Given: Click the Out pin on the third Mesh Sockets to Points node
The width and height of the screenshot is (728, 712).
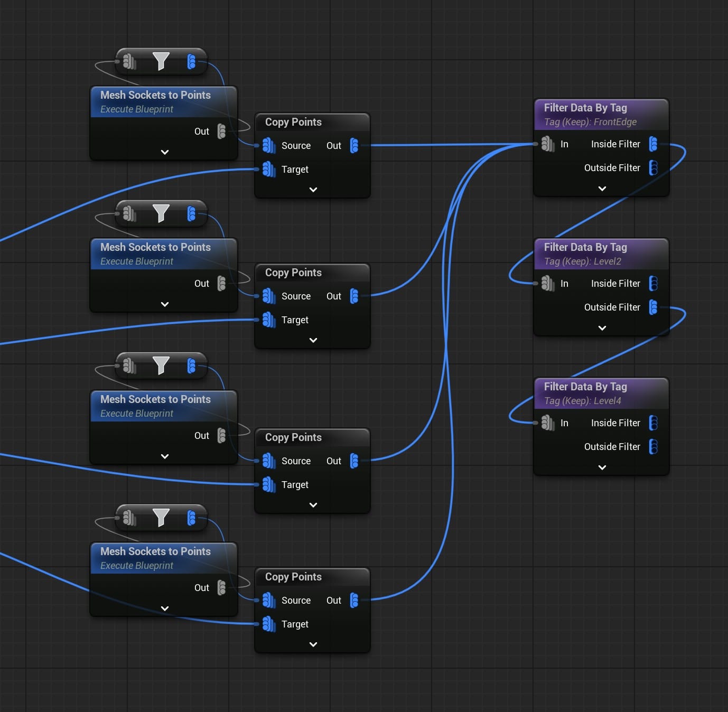Looking at the screenshot, I should click(x=222, y=436).
